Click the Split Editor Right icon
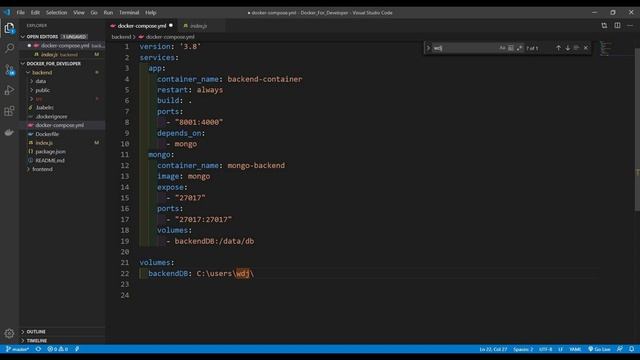Viewport: 640px width, 360px height. click(x=617, y=25)
